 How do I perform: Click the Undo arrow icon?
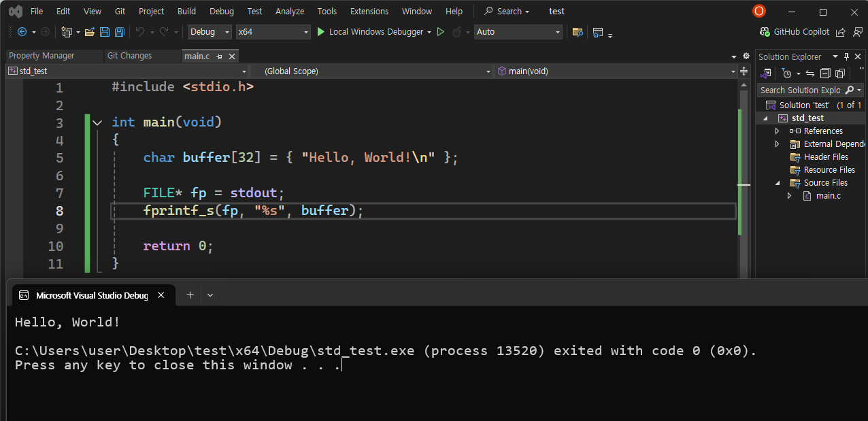point(140,32)
